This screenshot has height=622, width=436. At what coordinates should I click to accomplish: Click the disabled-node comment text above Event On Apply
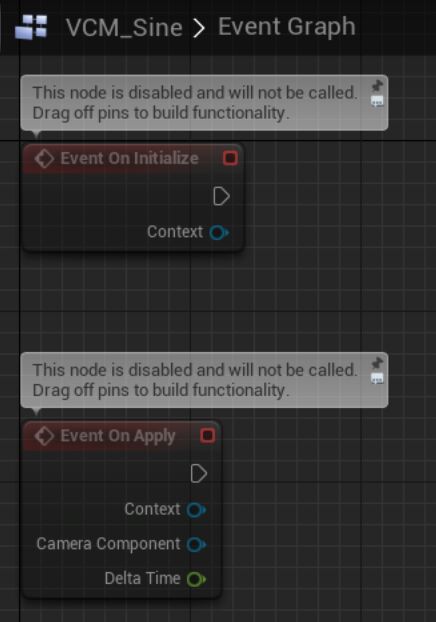195,380
